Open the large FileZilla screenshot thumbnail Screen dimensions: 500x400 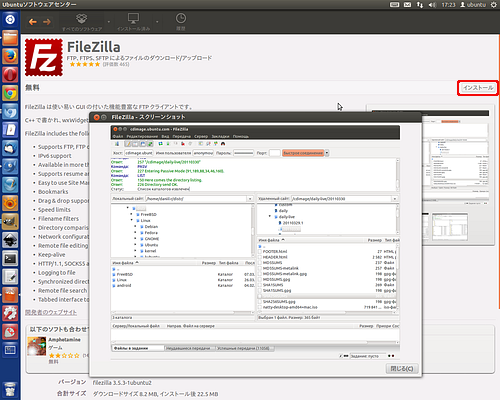(456, 158)
